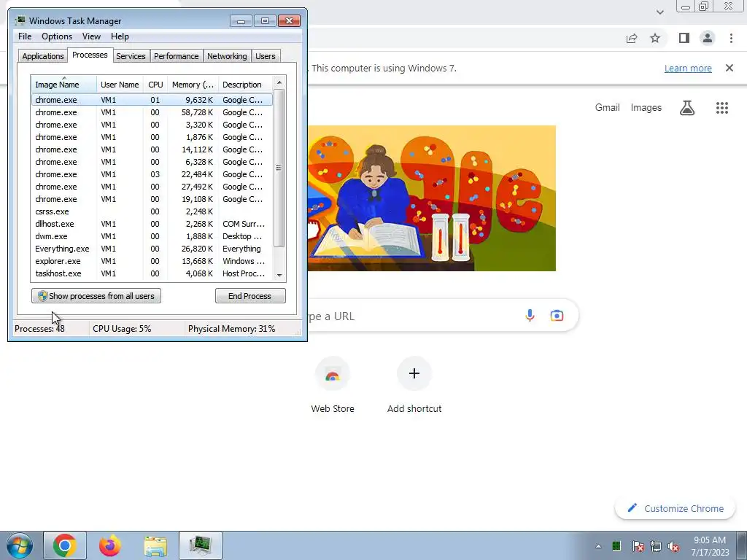Bookmark this tab with star icon
This screenshot has height=560, width=747.
[x=655, y=38]
